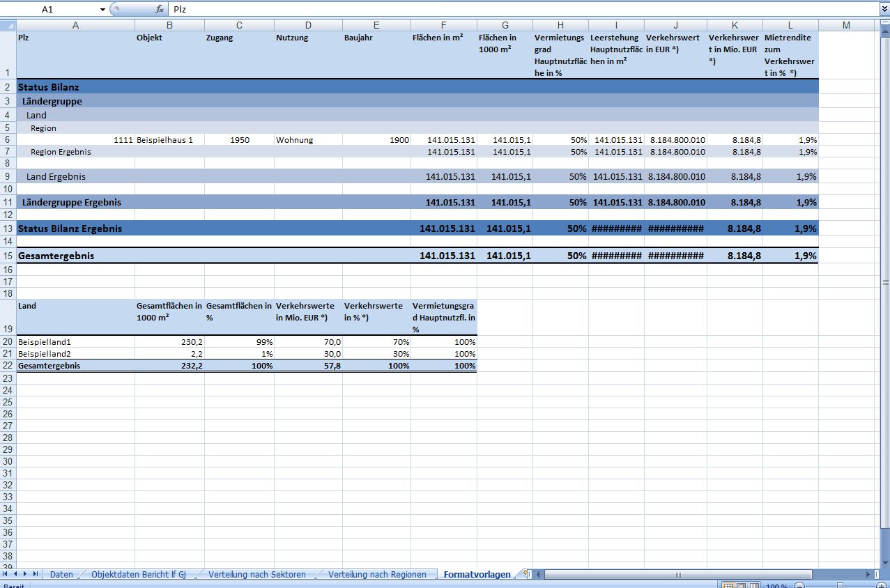Select cell with value 1900
Screen dimensions: 890x588
[376, 140]
